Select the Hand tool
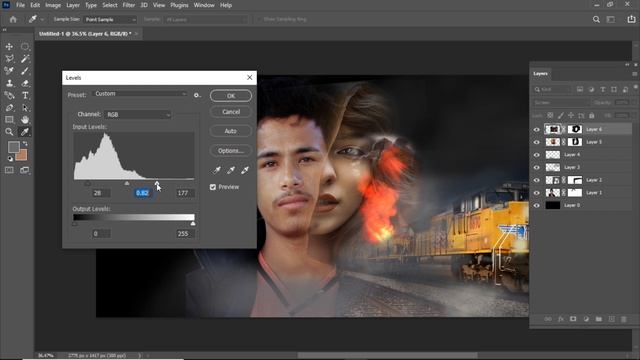This screenshot has width=640, height=360. click(x=25, y=120)
